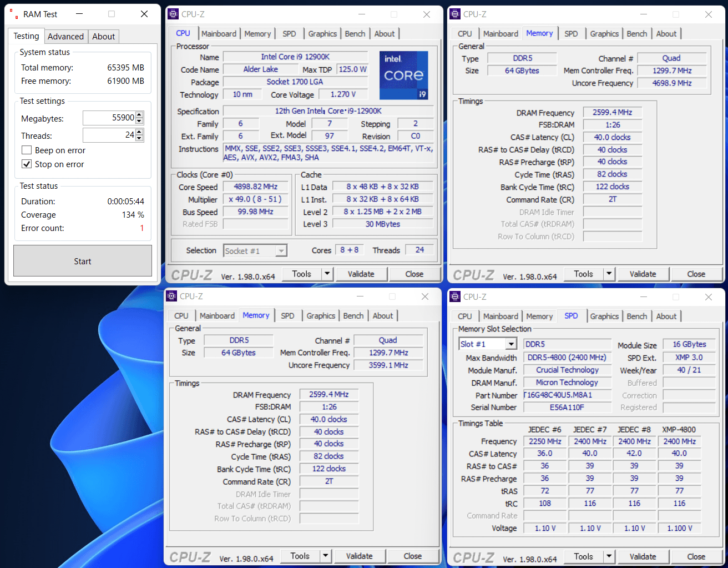Click the CPU-Z chip icon in the bottom-left window title
The image size is (728, 568).
pos(171,296)
